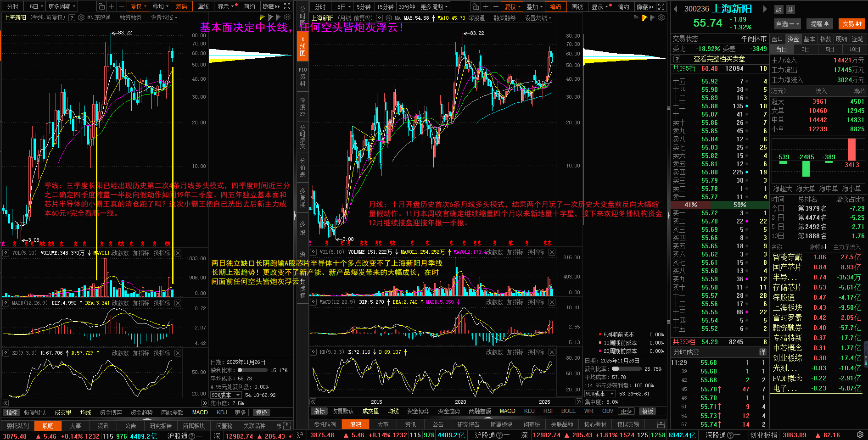Toggle 隐藏 panel hide on right chart
This screenshot has height=440, width=868.
click(645, 6)
